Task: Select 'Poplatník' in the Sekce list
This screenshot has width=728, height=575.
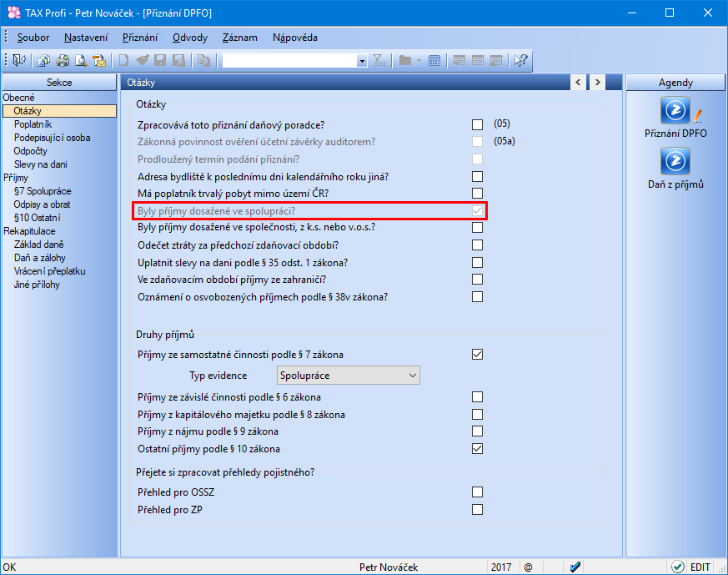Action: 33,124
